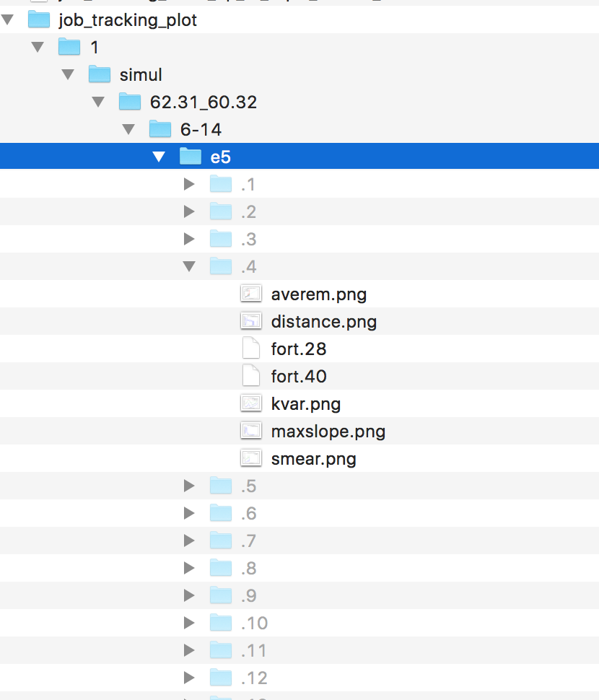Click the fort.40 blank document icon
The image size is (599, 700).
point(251,375)
